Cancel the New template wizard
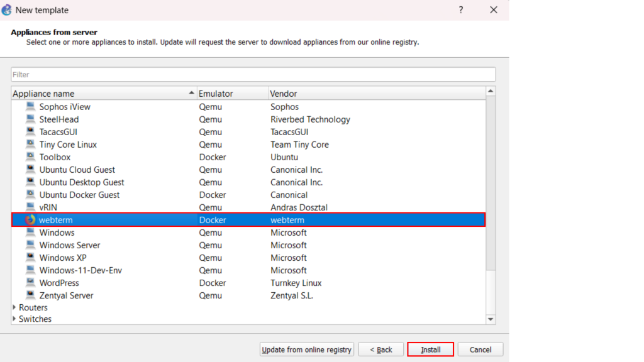This screenshot has height=362, width=644. coord(480,349)
